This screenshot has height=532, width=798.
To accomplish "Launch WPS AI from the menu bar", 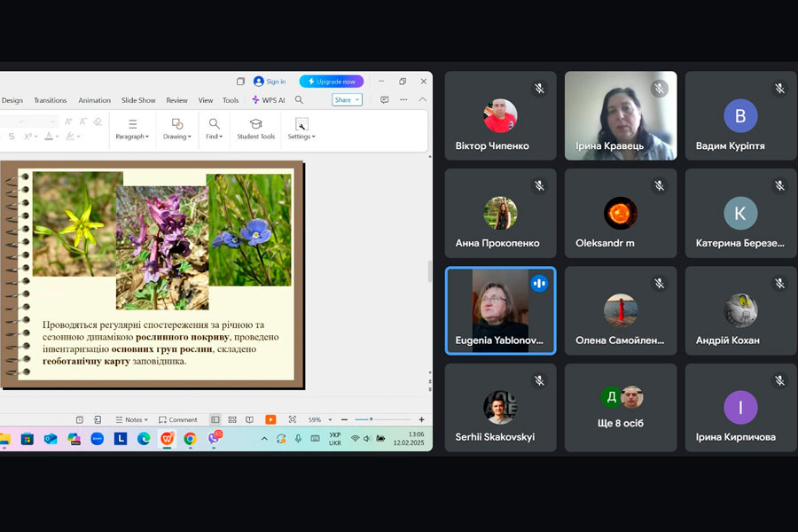I will point(268,100).
